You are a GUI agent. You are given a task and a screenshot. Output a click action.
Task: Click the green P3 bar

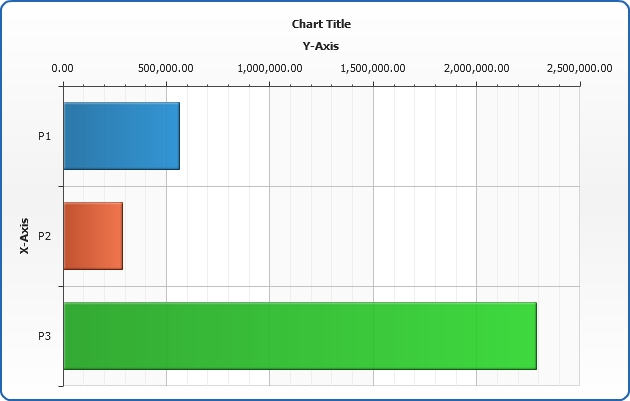[x=300, y=336]
